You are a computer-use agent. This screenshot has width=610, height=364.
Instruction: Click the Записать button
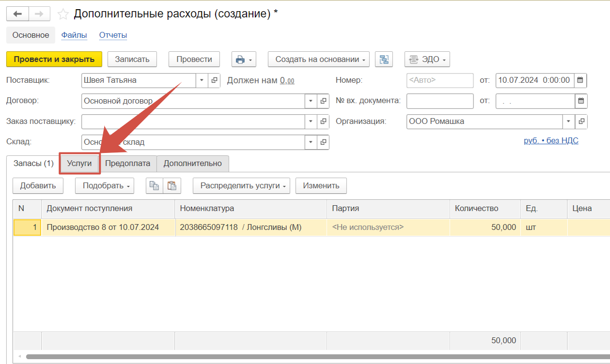pyautogui.click(x=132, y=60)
